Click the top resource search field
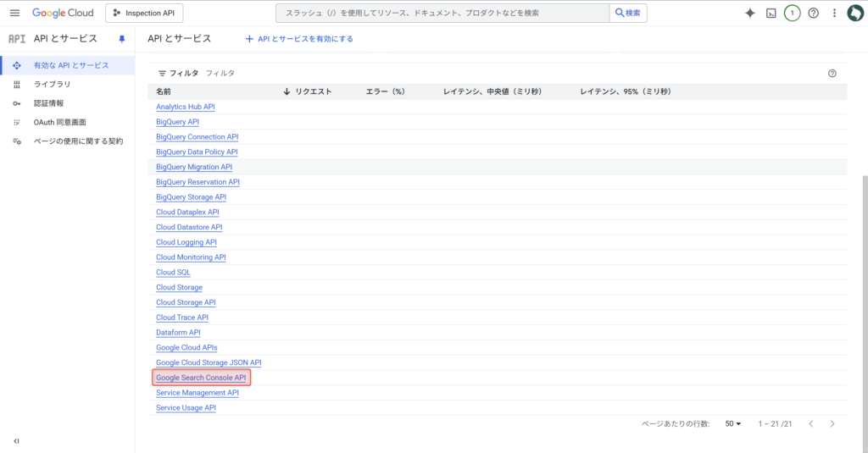The height and width of the screenshot is (453, 868). click(x=442, y=13)
